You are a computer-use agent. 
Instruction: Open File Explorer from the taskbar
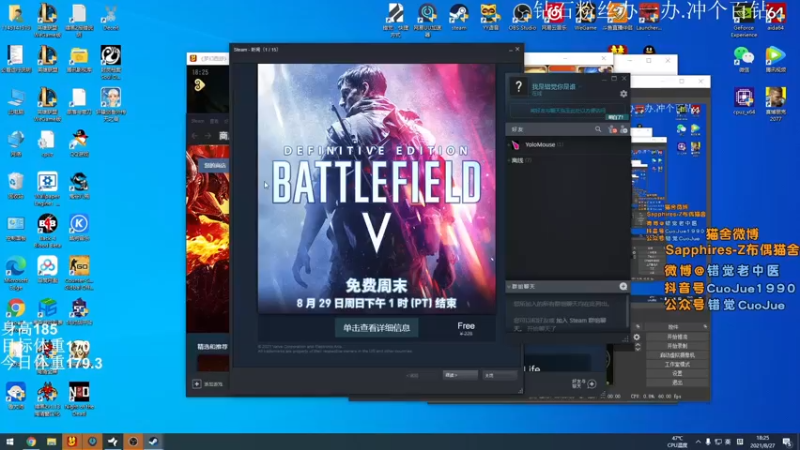(52, 442)
